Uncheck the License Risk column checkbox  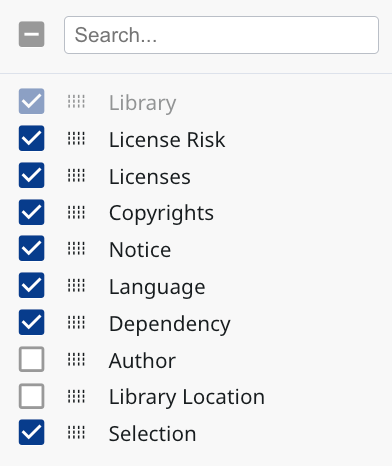[x=31, y=138]
